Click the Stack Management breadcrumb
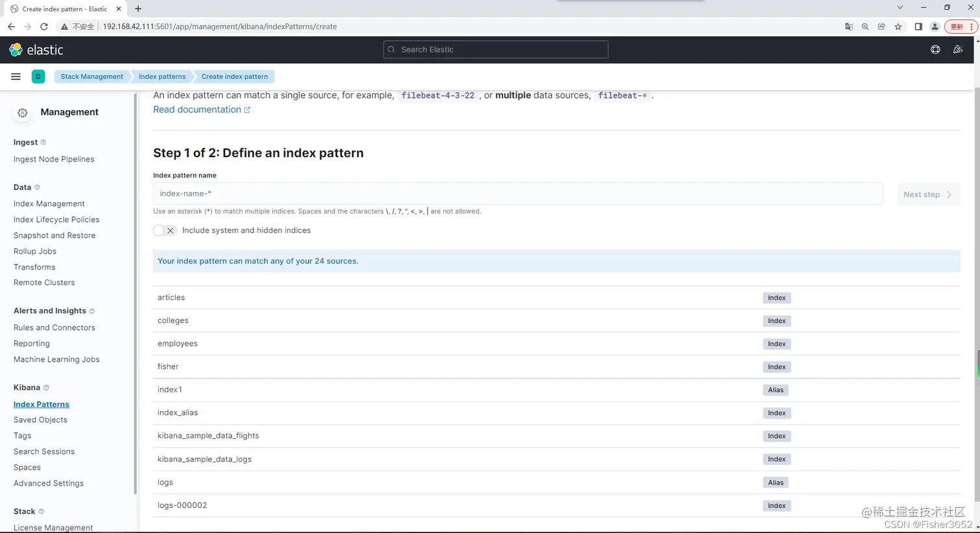The width and height of the screenshot is (980, 533). tap(91, 77)
